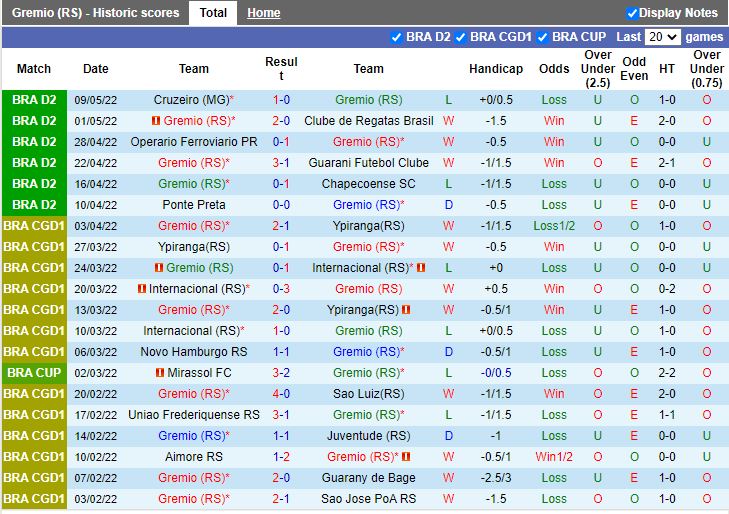Click the HT column header

pyautogui.click(x=667, y=69)
